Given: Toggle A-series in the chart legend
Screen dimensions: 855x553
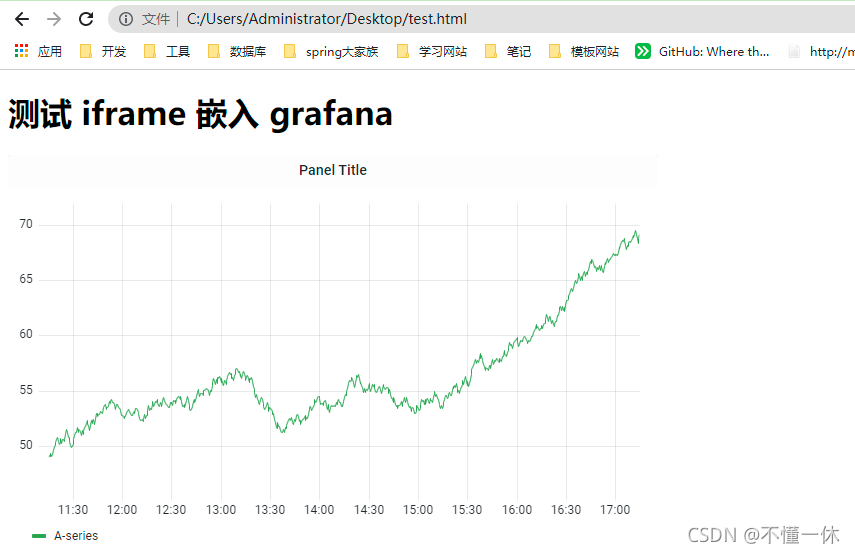Looking at the screenshot, I should (x=76, y=536).
